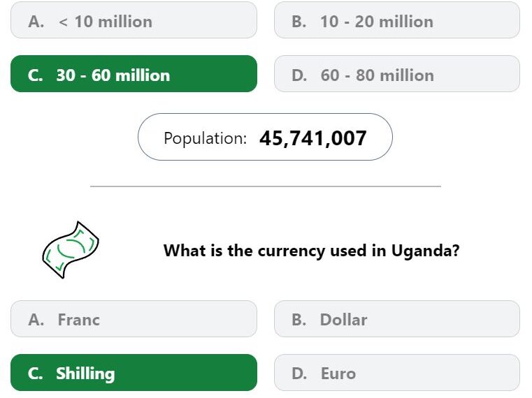Click the green Shilling answer

[x=134, y=373]
